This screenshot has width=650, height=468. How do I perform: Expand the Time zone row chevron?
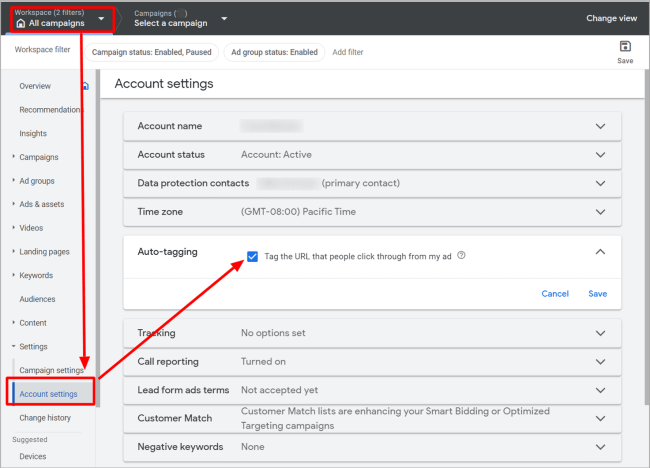pos(600,212)
